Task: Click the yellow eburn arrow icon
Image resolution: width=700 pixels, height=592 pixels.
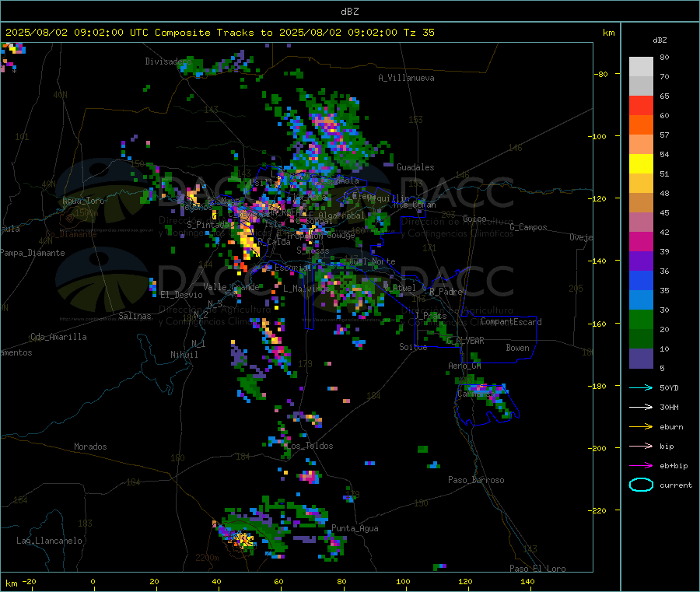Action: (641, 426)
